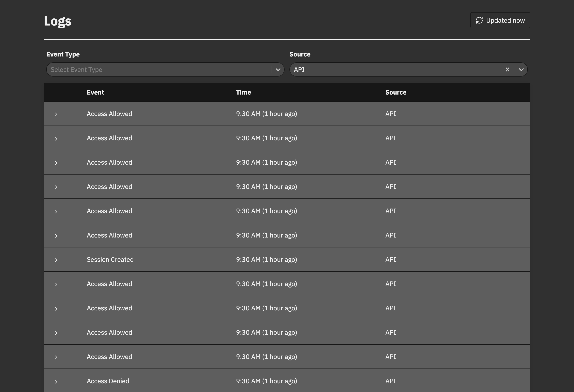574x392 pixels.
Task: Open the Source dropdown arrow
Action: tap(521, 70)
